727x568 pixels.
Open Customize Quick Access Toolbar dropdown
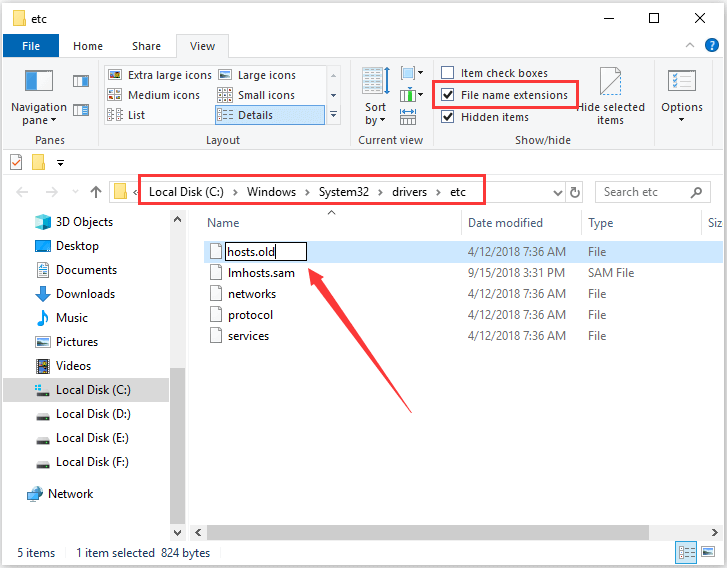click(60, 163)
